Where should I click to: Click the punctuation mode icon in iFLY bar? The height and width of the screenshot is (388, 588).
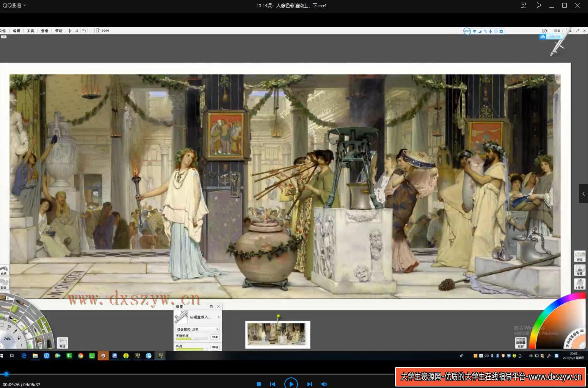(485, 31)
